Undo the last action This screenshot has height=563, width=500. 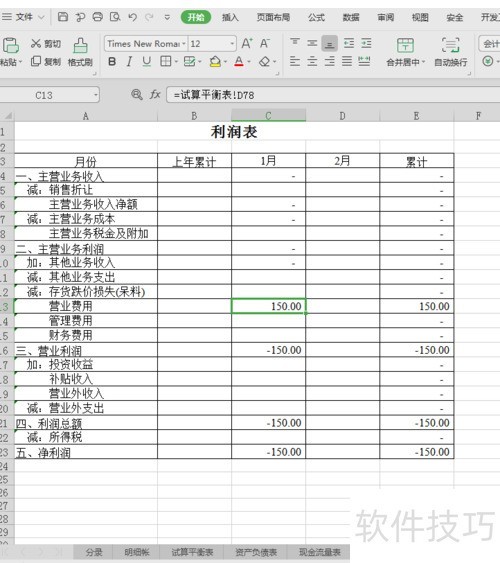[x=132, y=17]
